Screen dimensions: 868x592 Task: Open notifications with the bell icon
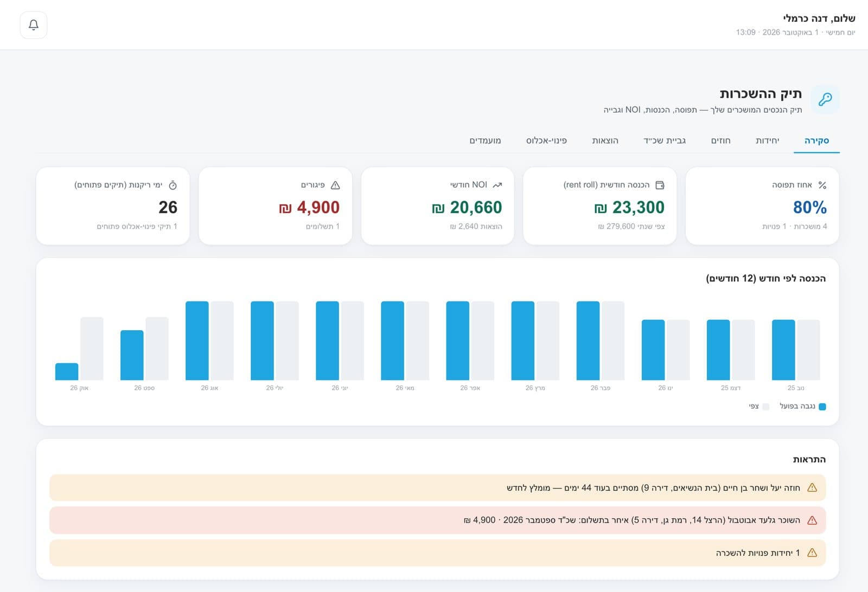34,25
